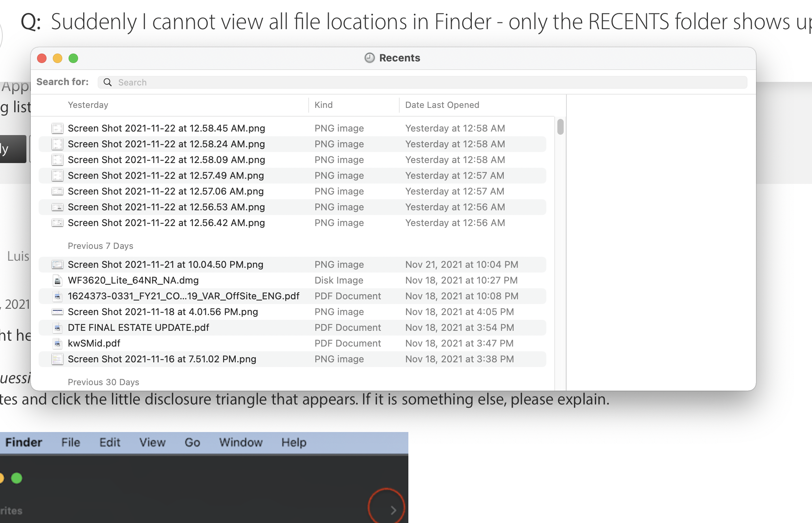Screen dimensions: 812x523
Task: Click icon of Screen Shot 2021-11-18 at 4.01.56 PM
Action: pyautogui.click(x=58, y=312)
